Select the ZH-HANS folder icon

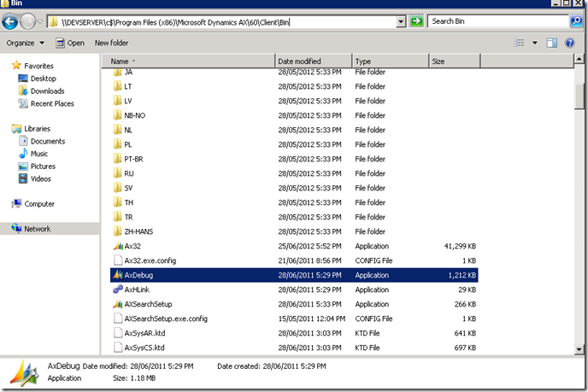[117, 231]
